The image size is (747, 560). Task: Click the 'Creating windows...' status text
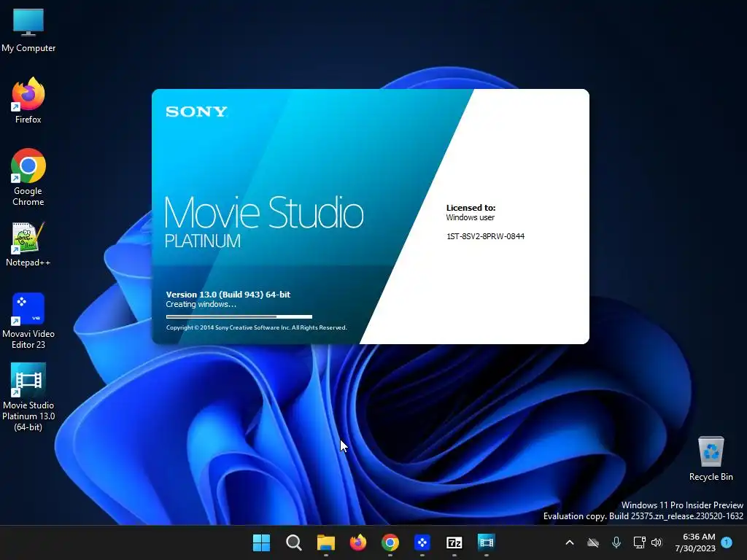[201, 304]
